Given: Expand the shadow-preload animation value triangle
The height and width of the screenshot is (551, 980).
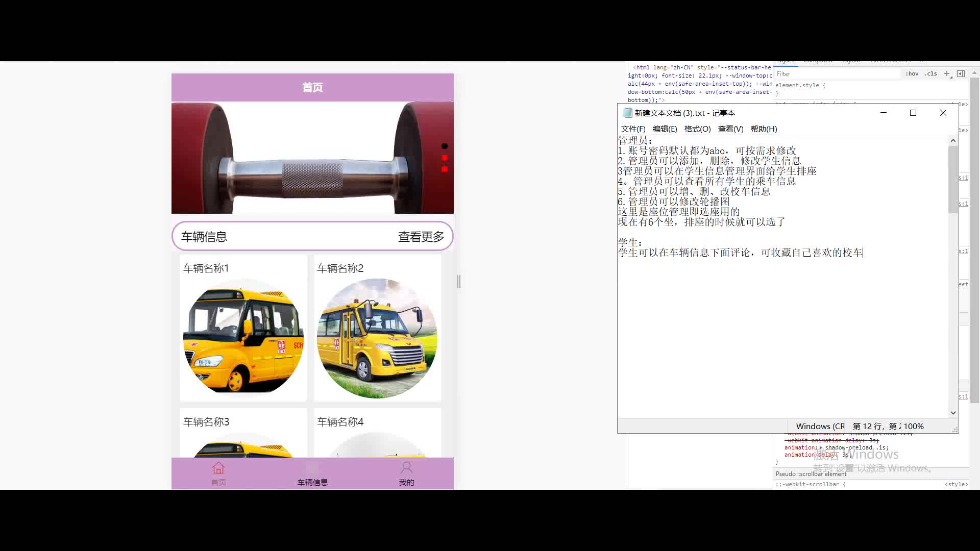Looking at the screenshot, I should click(x=821, y=448).
